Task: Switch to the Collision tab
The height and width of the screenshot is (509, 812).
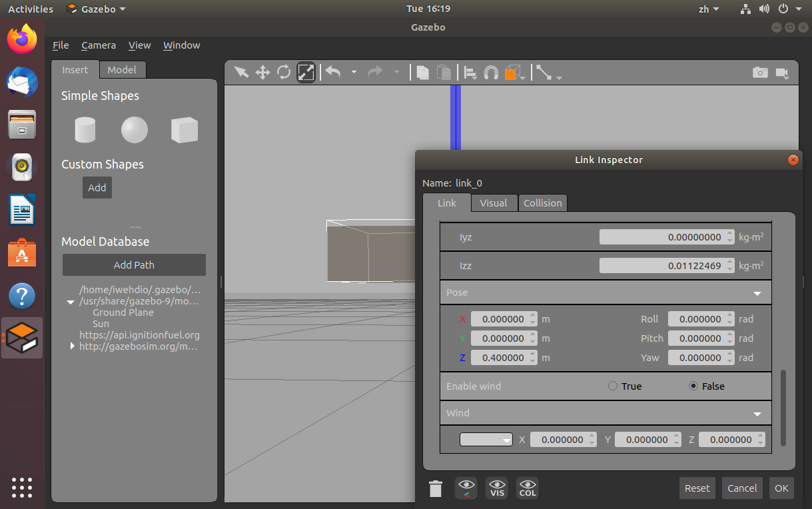Action: coord(543,203)
